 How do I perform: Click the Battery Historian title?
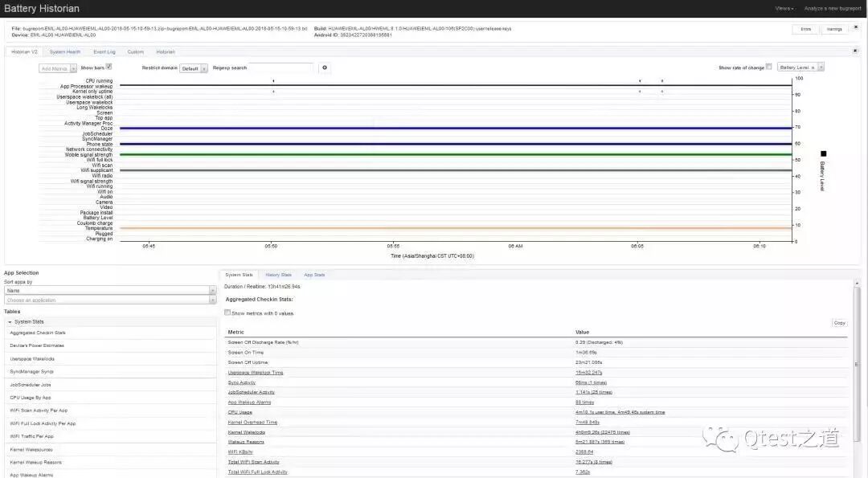coord(42,8)
